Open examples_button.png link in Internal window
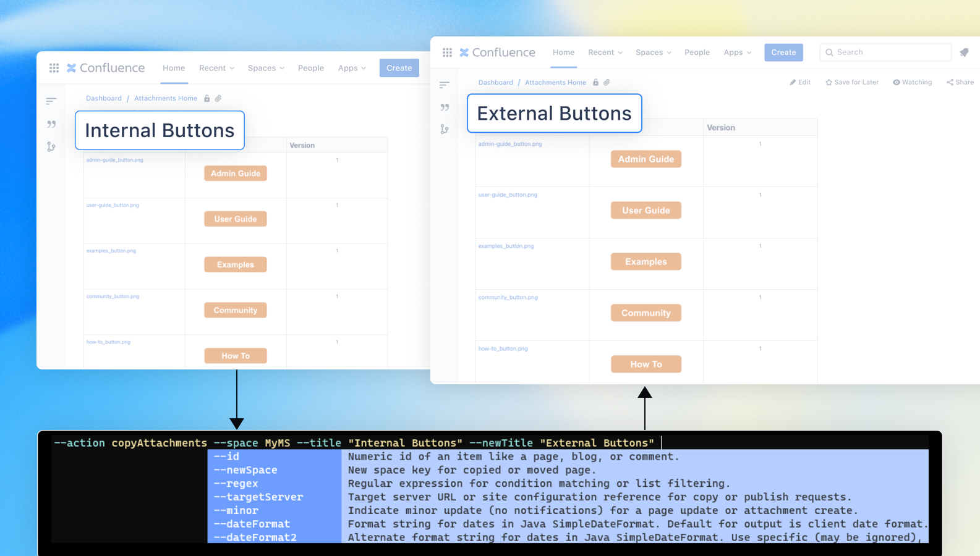Screen dimensions: 980x556 click(x=111, y=251)
